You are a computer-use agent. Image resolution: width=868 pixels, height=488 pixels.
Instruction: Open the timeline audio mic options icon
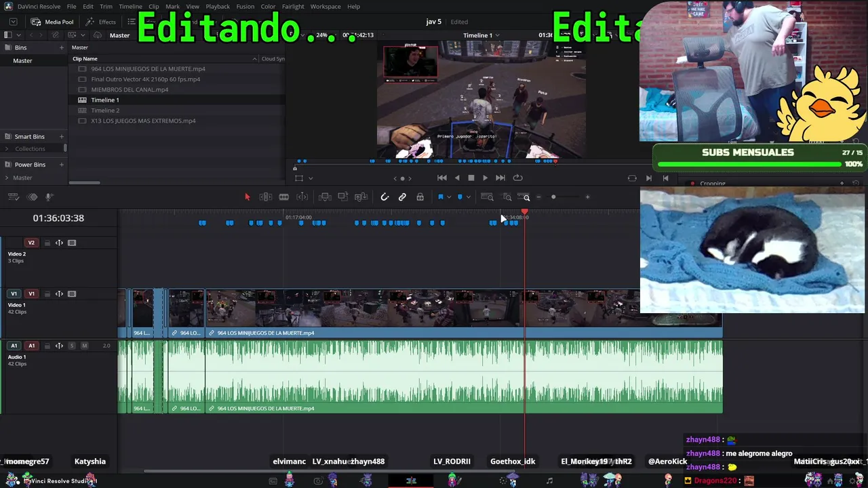pyautogui.click(x=49, y=197)
